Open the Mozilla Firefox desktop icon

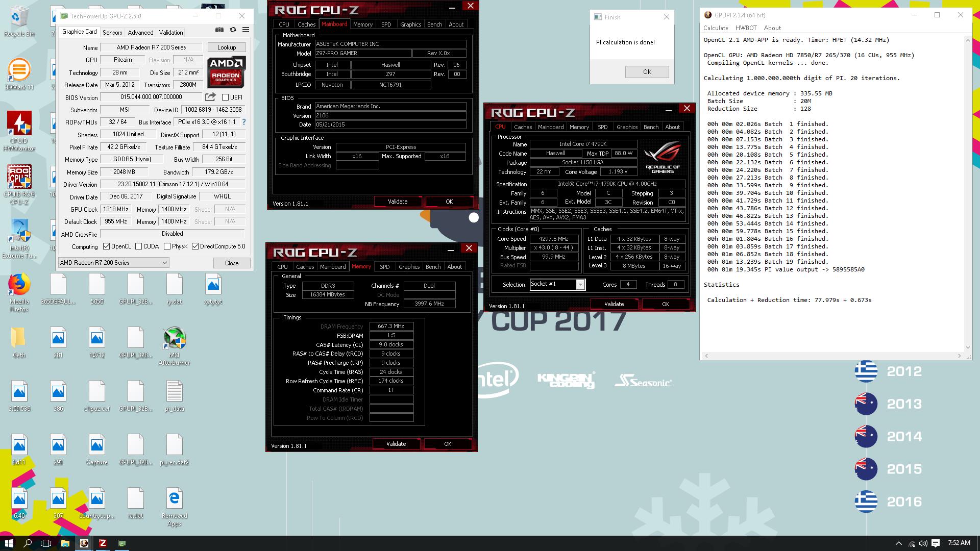pyautogui.click(x=19, y=293)
